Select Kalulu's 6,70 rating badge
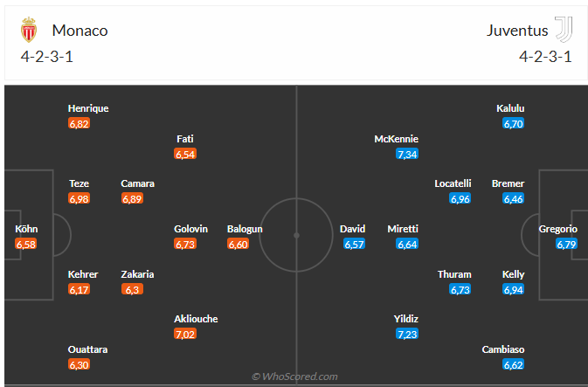This screenshot has width=588, height=387. [513, 123]
